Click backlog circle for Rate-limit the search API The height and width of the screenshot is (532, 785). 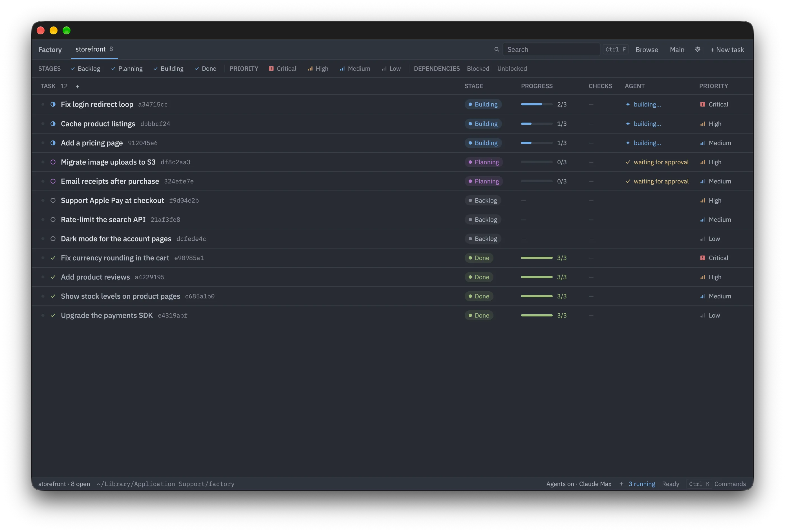[53, 220]
